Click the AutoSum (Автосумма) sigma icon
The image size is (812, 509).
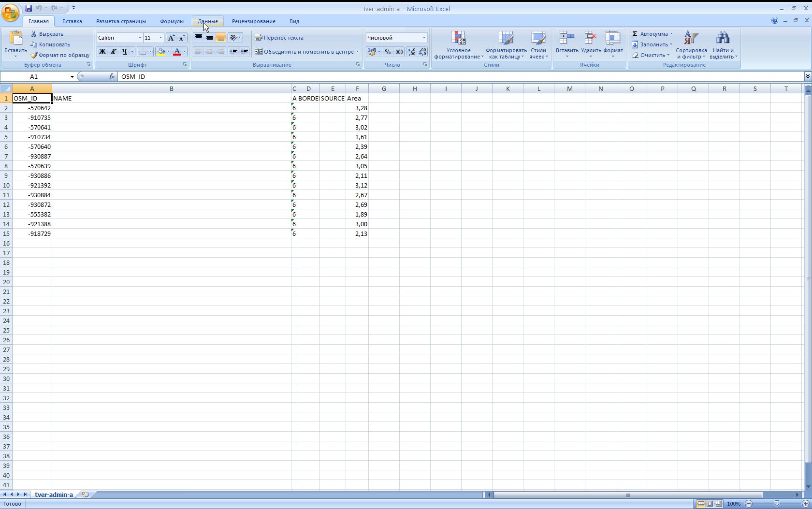tap(635, 34)
